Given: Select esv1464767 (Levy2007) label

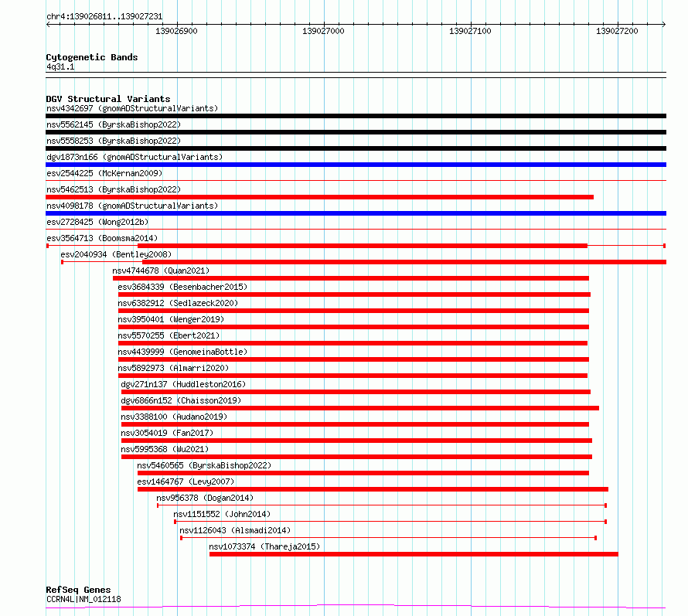Looking at the screenshot, I should pyautogui.click(x=186, y=482).
